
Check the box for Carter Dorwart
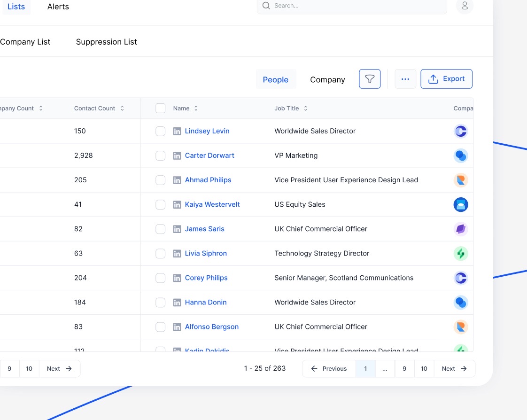tap(160, 156)
